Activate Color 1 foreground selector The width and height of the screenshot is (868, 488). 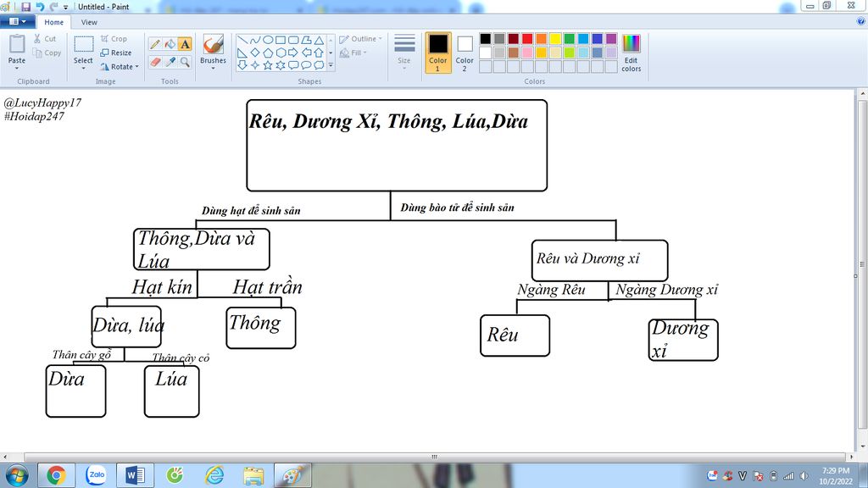pyautogui.click(x=438, y=53)
